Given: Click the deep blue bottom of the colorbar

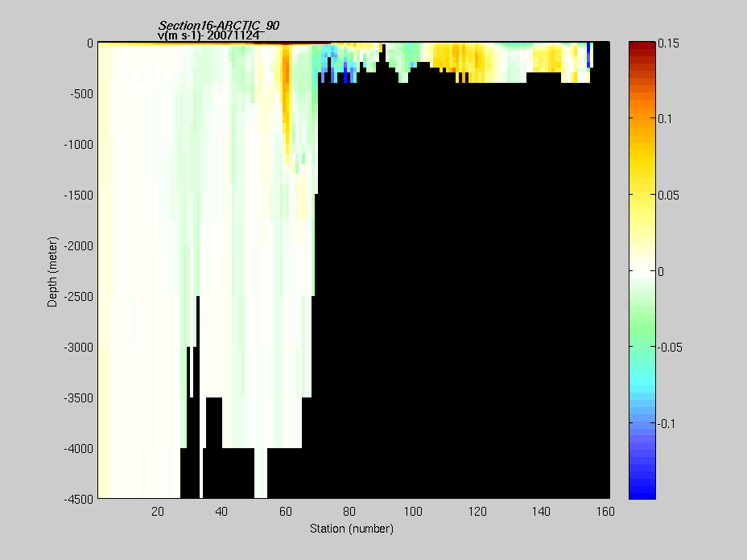Looking at the screenshot, I should 642,491.
